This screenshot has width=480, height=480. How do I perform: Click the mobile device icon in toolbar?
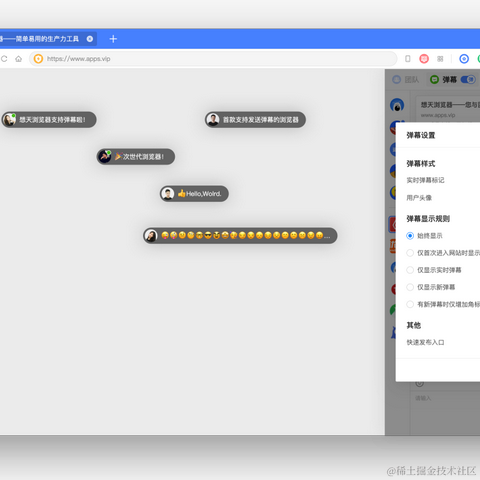(x=407, y=59)
